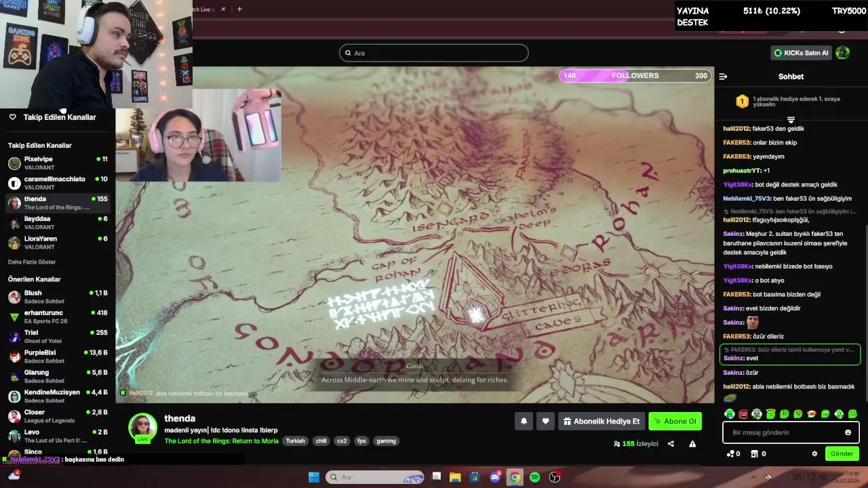The width and height of the screenshot is (868, 488).
Task: Select the first green crying headphone emote
Action: coord(730,414)
